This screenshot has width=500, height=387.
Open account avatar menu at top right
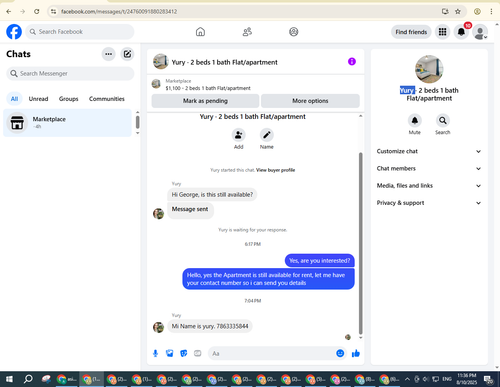pos(480,32)
